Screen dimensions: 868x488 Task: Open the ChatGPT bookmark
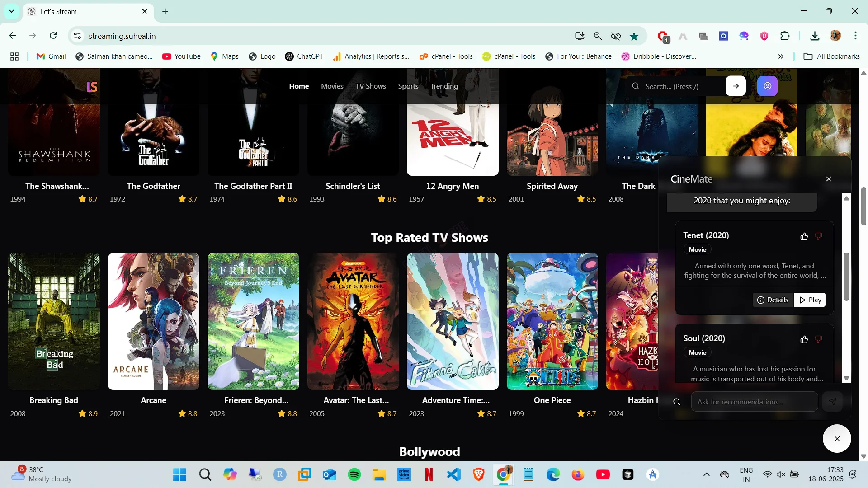coord(304,56)
